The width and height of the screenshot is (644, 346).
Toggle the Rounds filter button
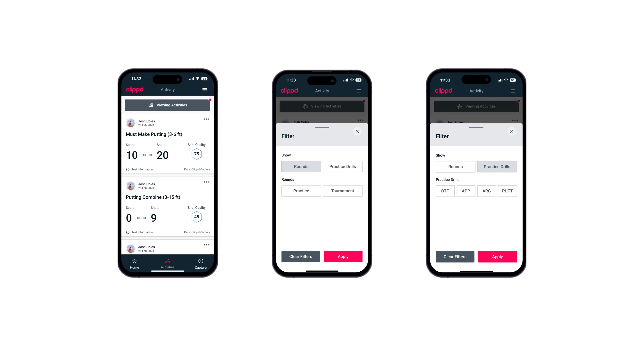301,166
